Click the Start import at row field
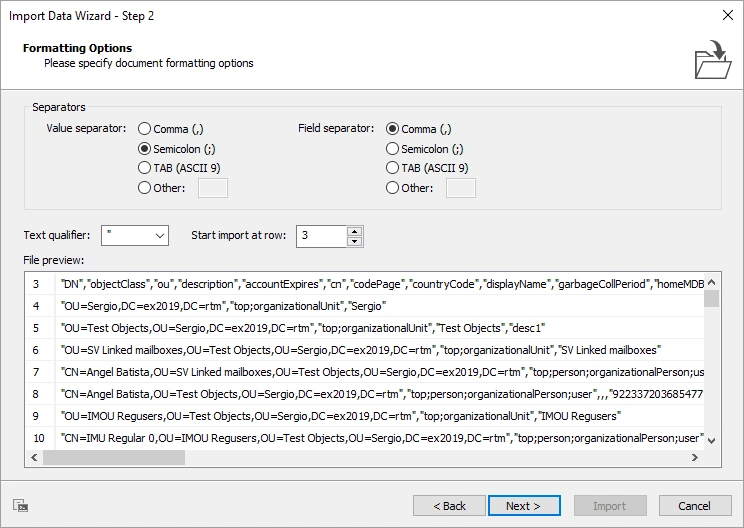The height and width of the screenshot is (528, 744). point(320,236)
